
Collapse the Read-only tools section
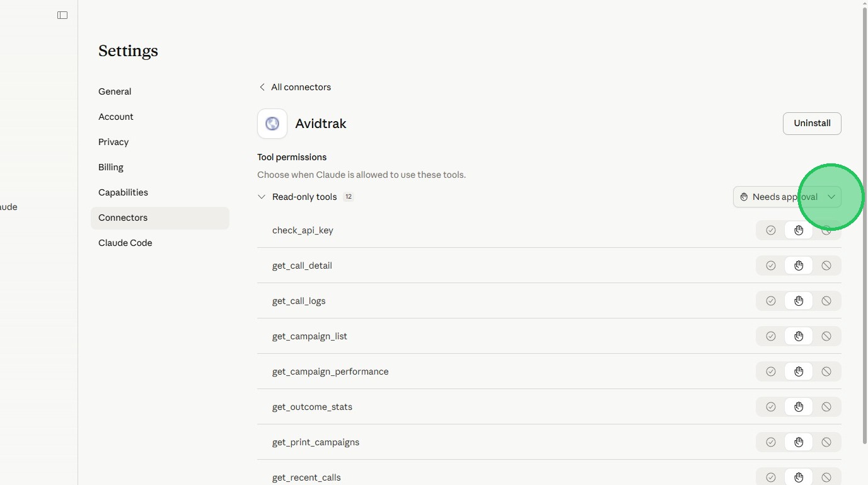coord(262,197)
